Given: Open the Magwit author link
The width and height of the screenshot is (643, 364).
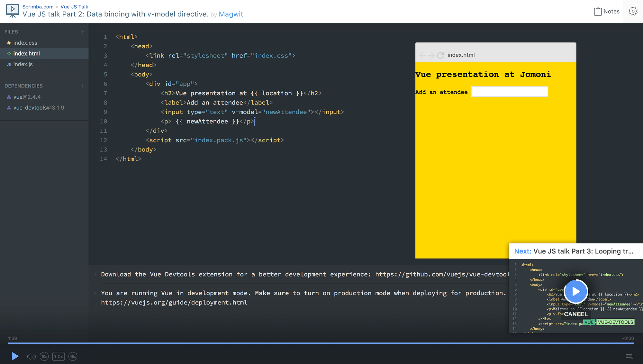Looking at the screenshot, I should coord(231,14).
